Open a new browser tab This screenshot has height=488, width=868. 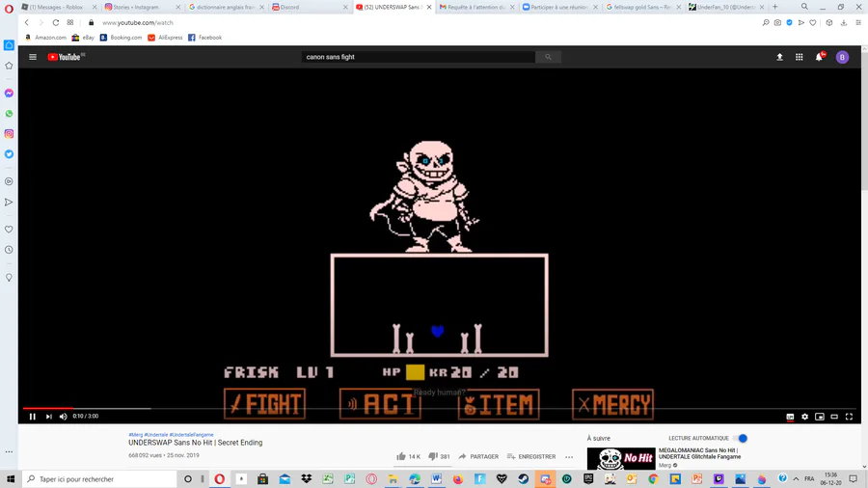pos(775,7)
